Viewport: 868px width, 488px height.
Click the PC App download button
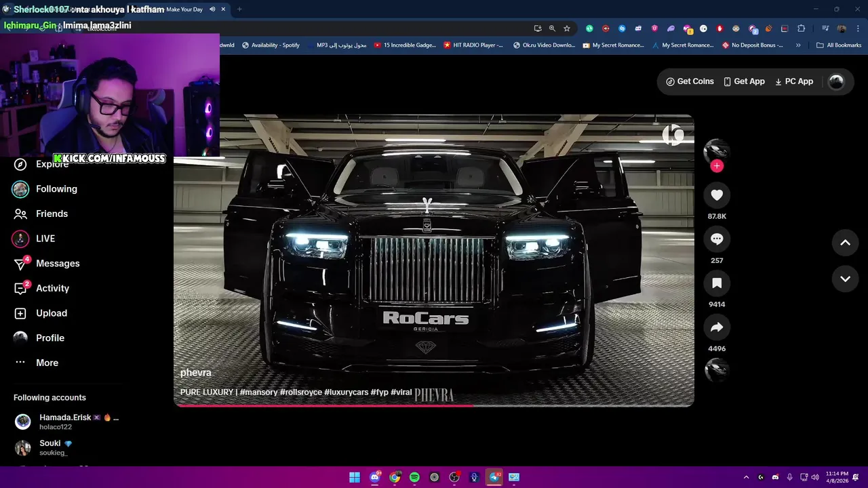click(793, 81)
